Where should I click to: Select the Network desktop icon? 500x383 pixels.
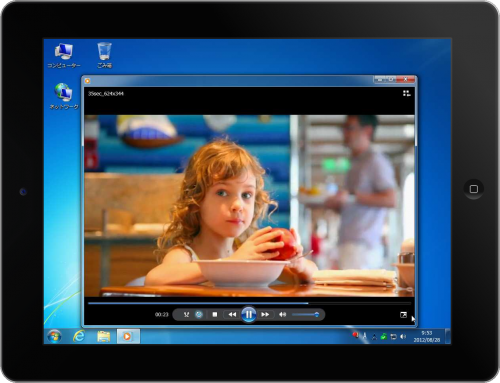pyautogui.click(x=63, y=96)
